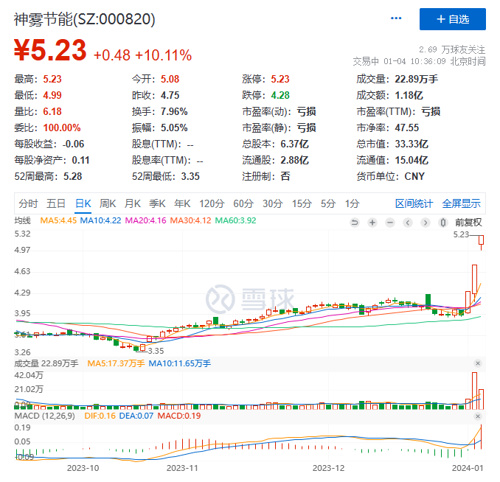Click the MA60:3.92 moving average label
The image size is (500, 482).
click(x=235, y=220)
